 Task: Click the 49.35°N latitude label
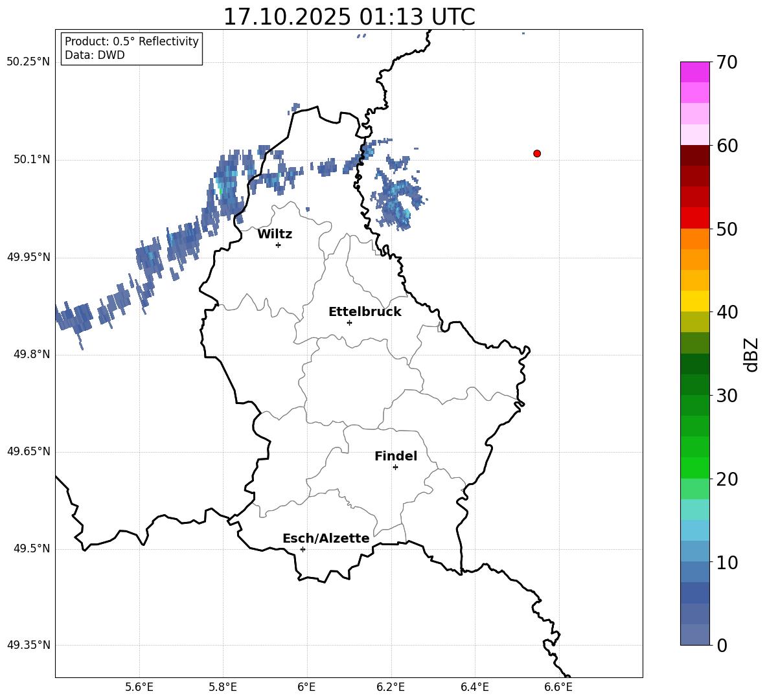(29, 645)
